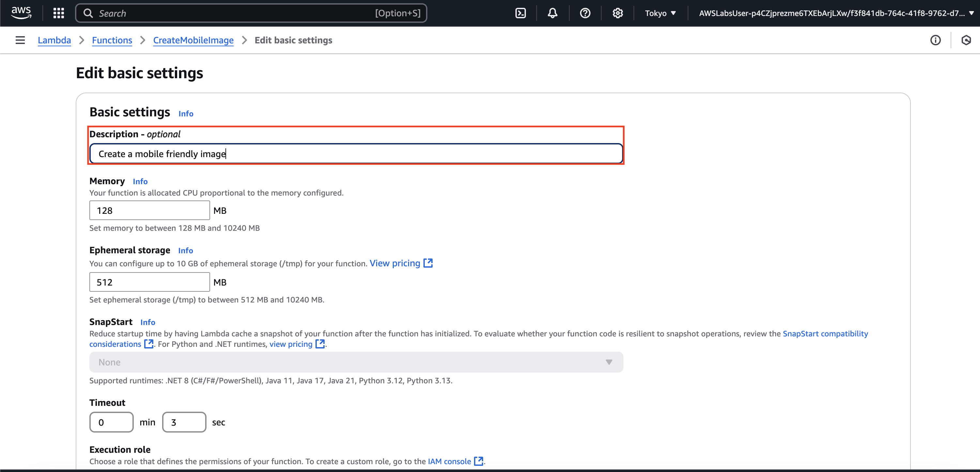
Task: Open the settings gear icon
Action: (618, 13)
